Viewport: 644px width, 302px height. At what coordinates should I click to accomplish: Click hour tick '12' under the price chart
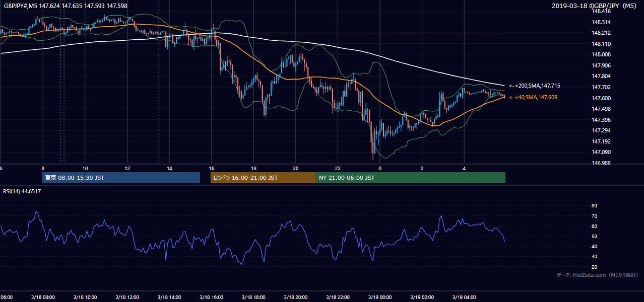tap(127, 168)
